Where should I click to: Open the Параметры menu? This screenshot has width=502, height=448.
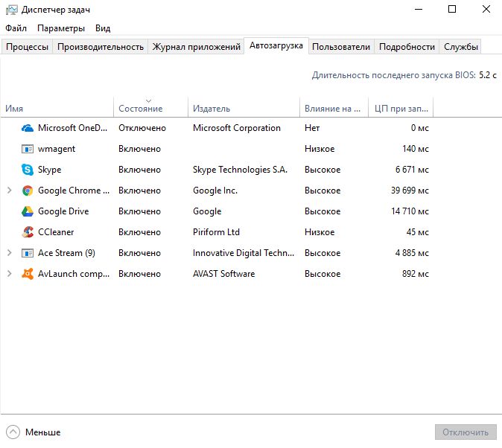pyautogui.click(x=61, y=28)
